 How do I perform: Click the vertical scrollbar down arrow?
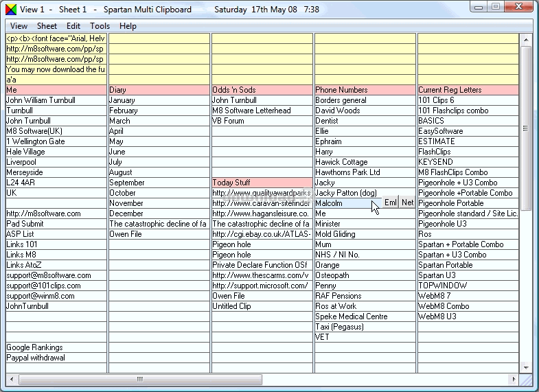pyautogui.click(x=526, y=368)
